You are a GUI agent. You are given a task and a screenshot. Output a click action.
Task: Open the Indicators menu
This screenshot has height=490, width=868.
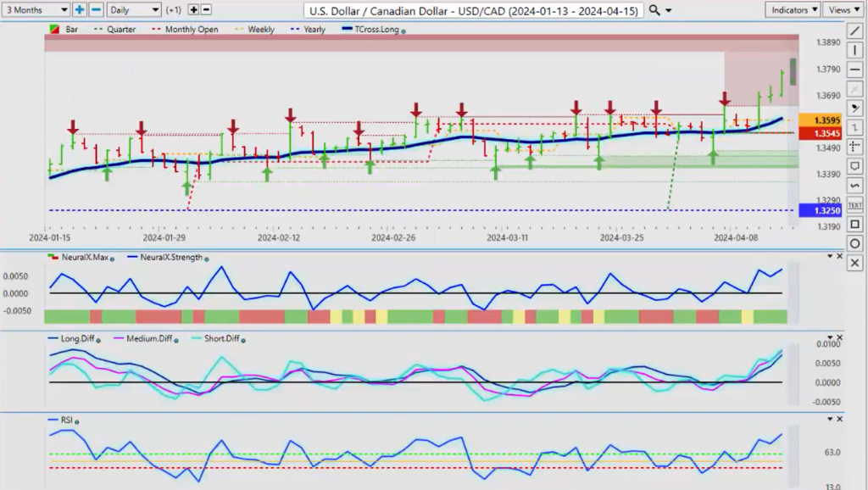click(x=793, y=10)
